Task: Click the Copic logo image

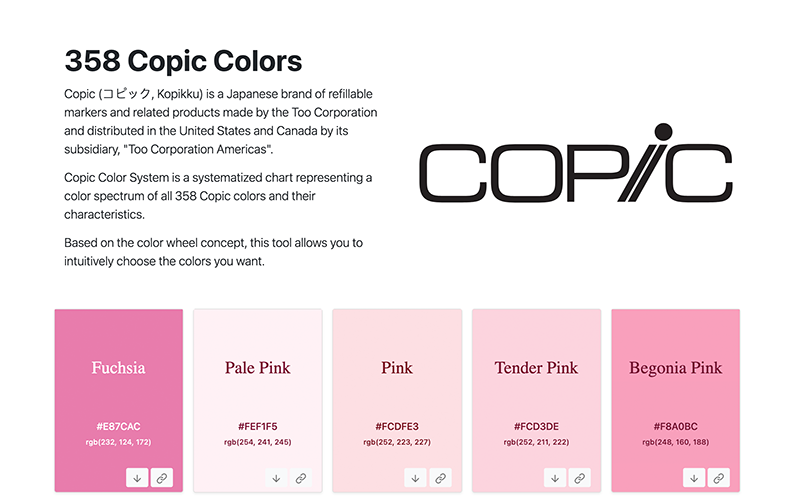Action: [x=575, y=164]
